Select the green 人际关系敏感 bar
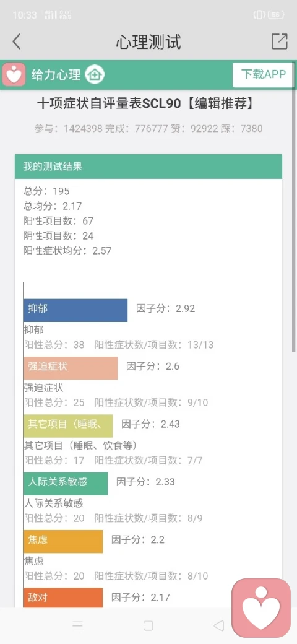This screenshot has width=297, height=644. [x=66, y=484]
